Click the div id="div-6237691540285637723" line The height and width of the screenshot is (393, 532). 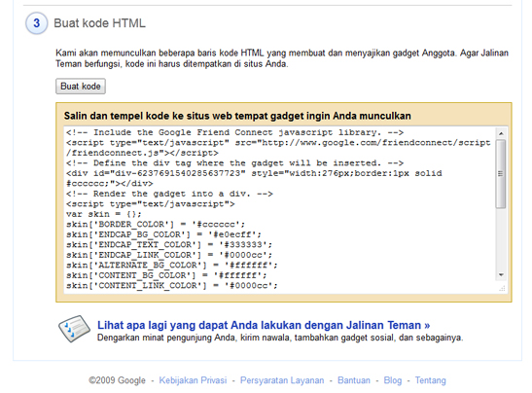(x=254, y=173)
